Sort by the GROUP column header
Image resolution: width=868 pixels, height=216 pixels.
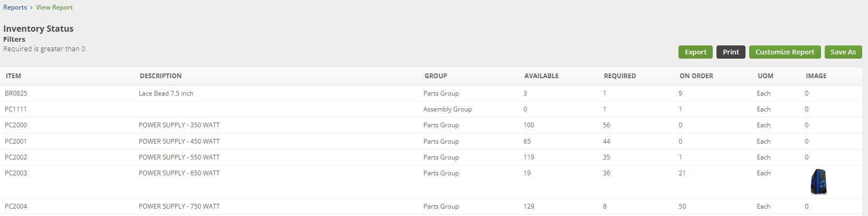click(x=436, y=76)
